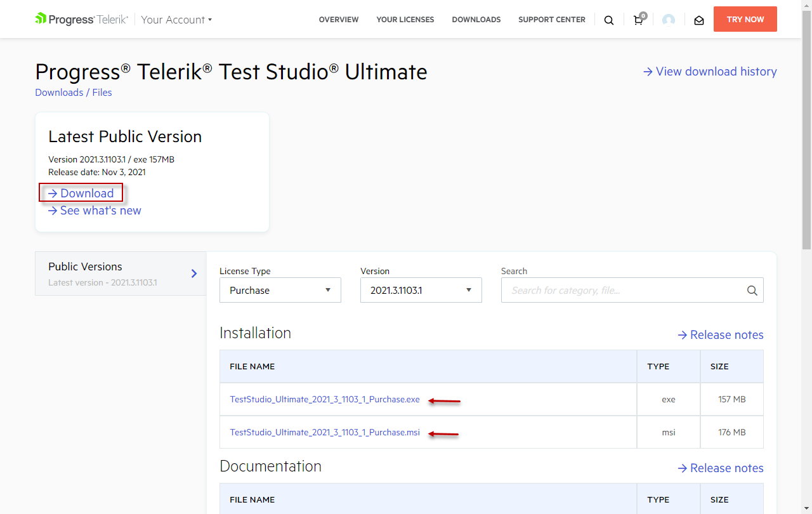Open the Support Center menu item
The width and height of the screenshot is (812, 514).
pyautogui.click(x=552, y=20)
